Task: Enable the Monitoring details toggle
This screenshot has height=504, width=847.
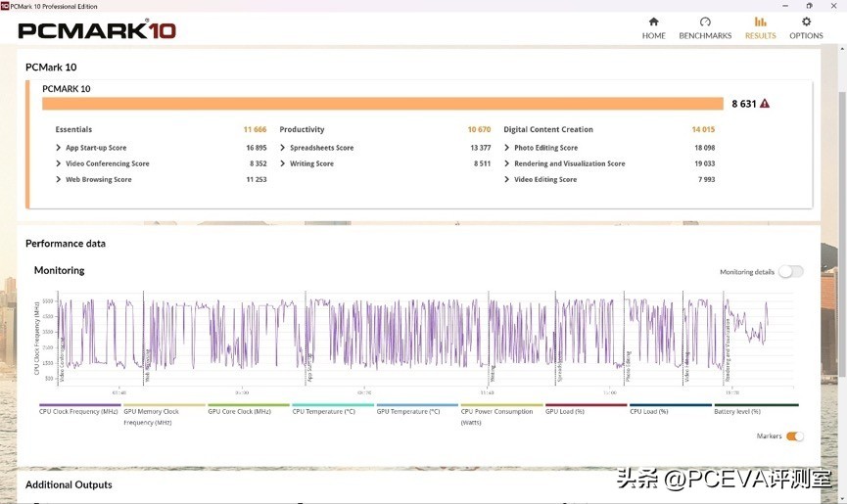Action: point(790,272)
